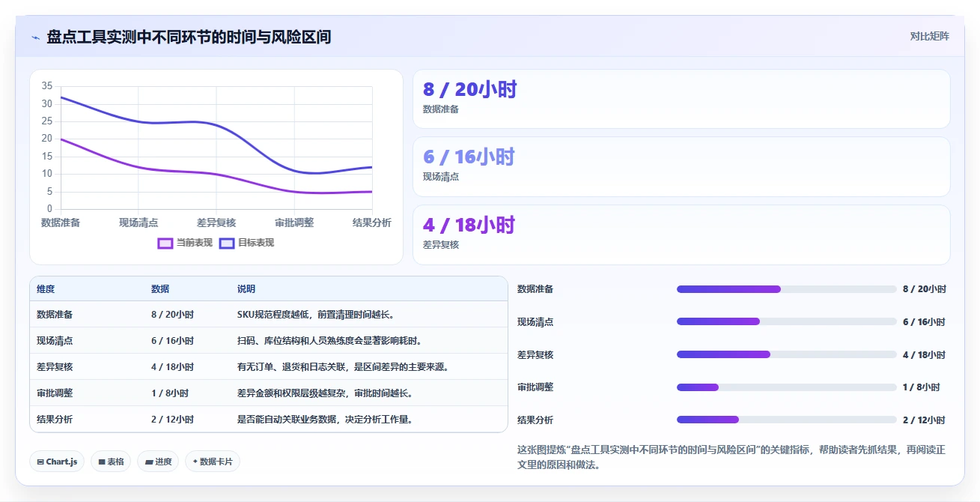Click the 数据准备 progress bar
The height and width of the screenshot is (502, 980).
pos(786,289)
